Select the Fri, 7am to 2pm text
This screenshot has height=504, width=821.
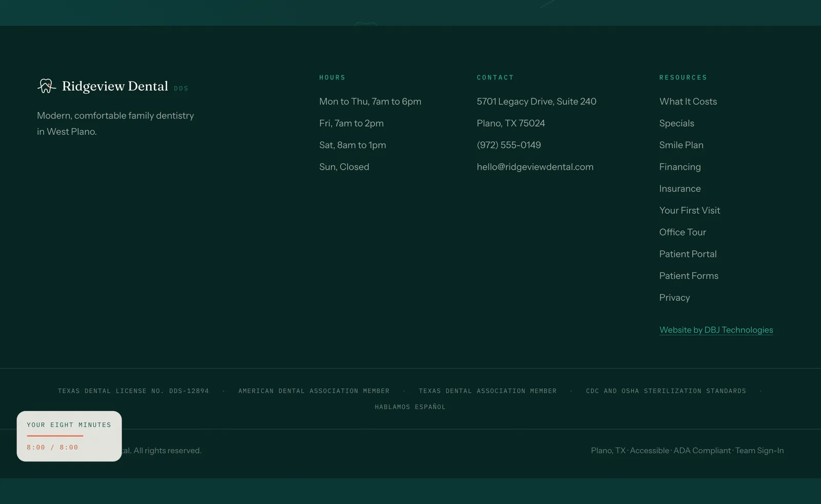tap(351, 123)
